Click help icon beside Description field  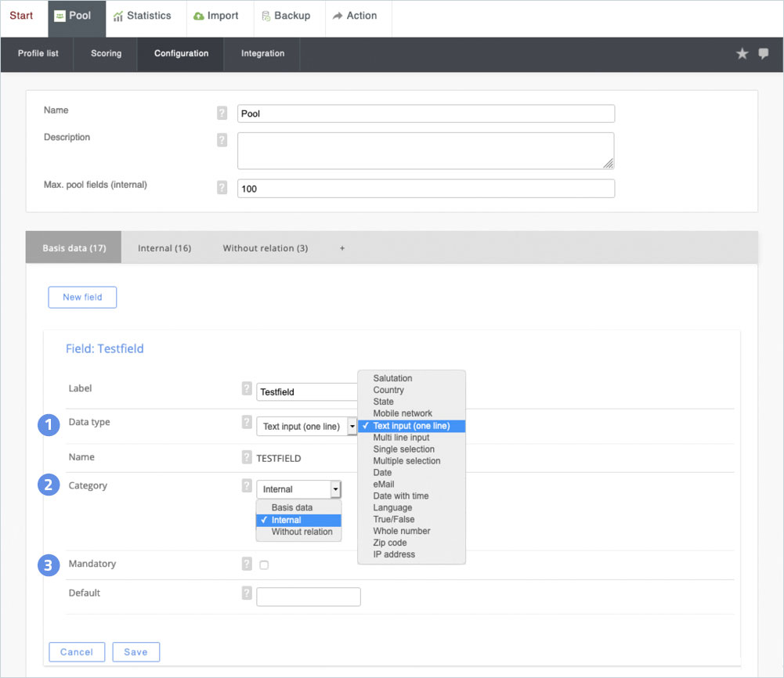(x=222, y=140)
